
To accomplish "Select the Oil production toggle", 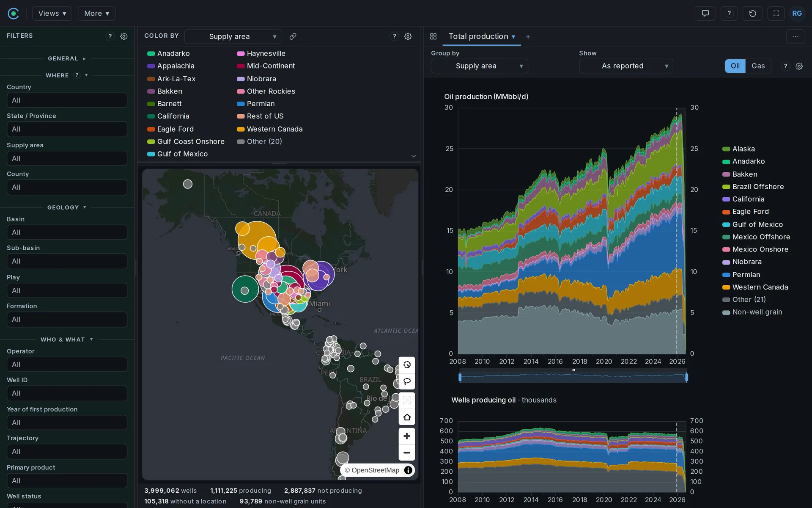I will (x=735, y=66).
